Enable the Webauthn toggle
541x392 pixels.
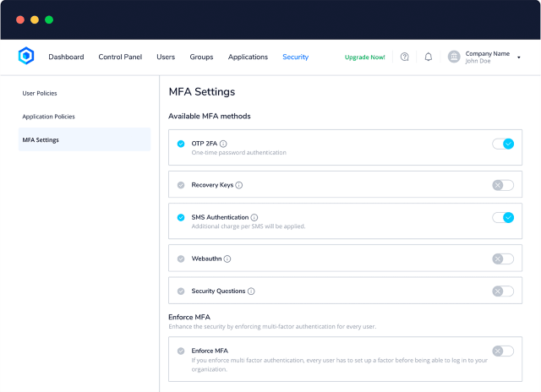[x=503, y=259]
